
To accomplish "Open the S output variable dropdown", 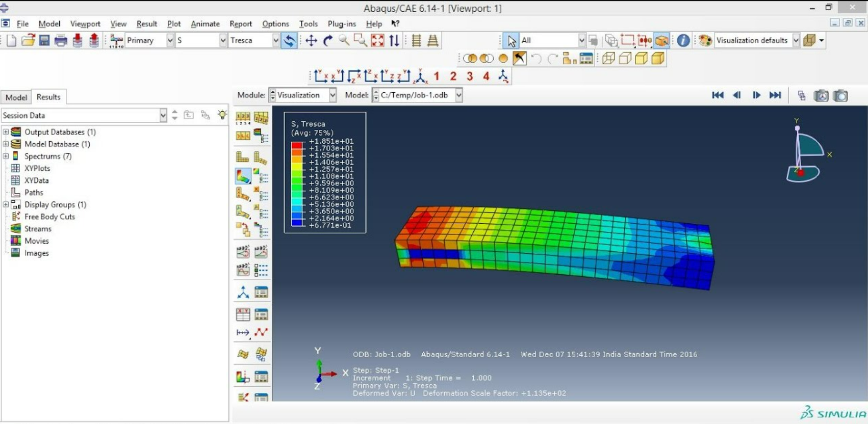I will pos(223,40).
